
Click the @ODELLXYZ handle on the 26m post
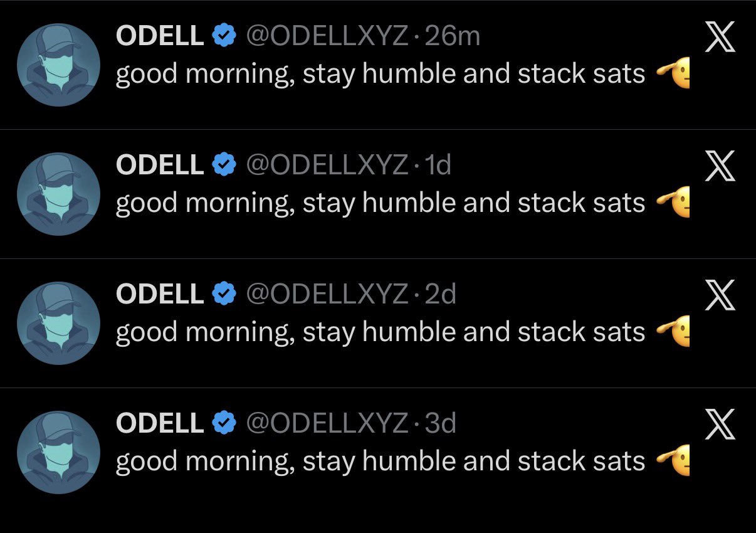[327, 36]
